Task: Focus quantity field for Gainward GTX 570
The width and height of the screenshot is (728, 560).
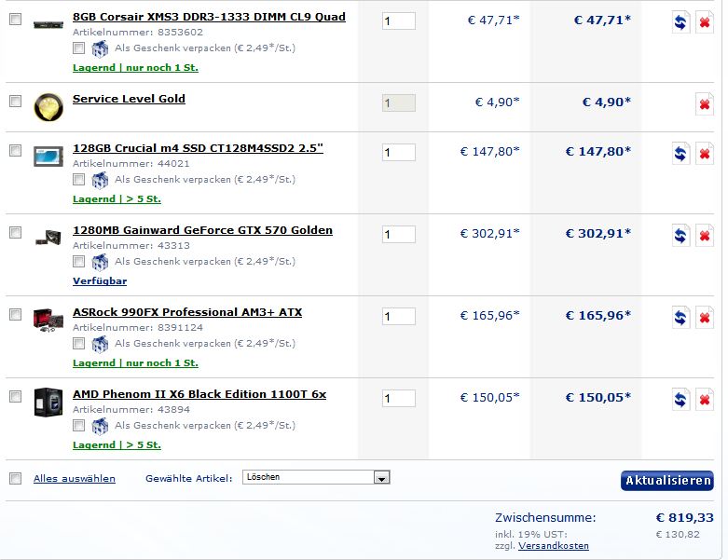Action: (399, 235)
